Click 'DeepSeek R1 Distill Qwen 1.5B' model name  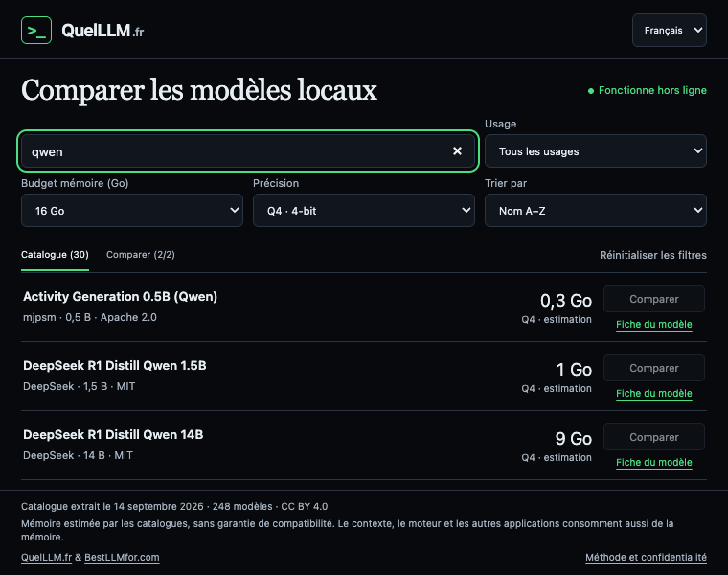(115, 365)
